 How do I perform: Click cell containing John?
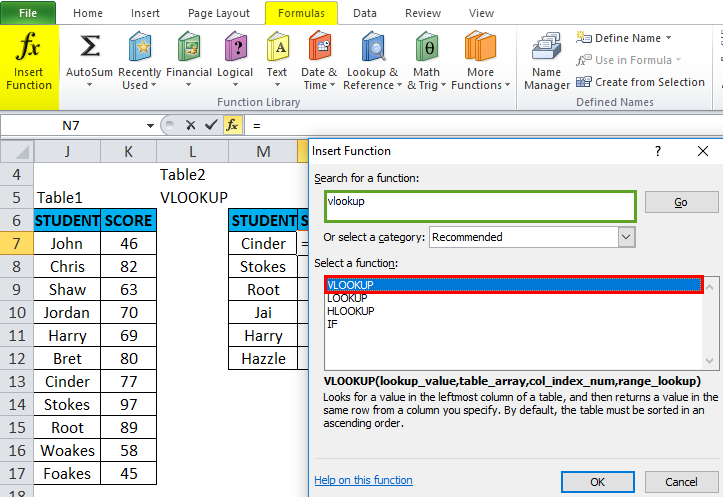67,243
